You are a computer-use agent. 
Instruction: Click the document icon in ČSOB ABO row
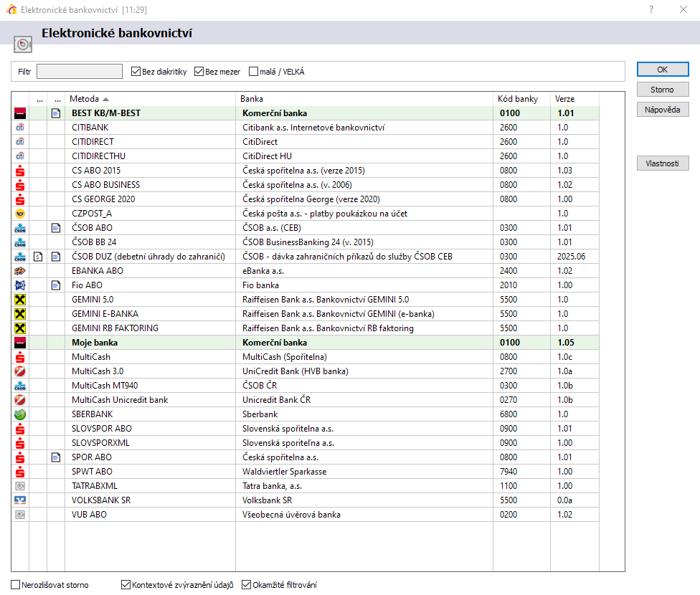pyautogui.click(x=56, y=228)
